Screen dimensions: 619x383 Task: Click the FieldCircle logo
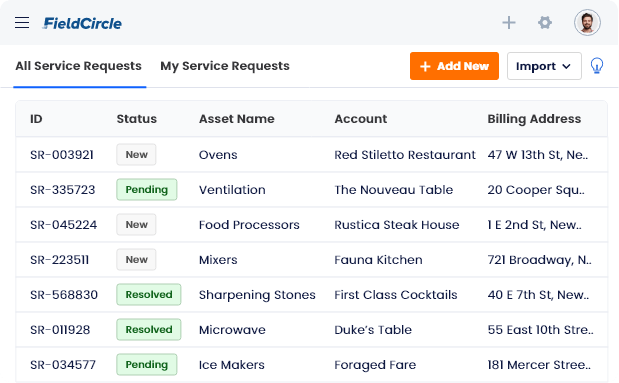click(82, 23)
